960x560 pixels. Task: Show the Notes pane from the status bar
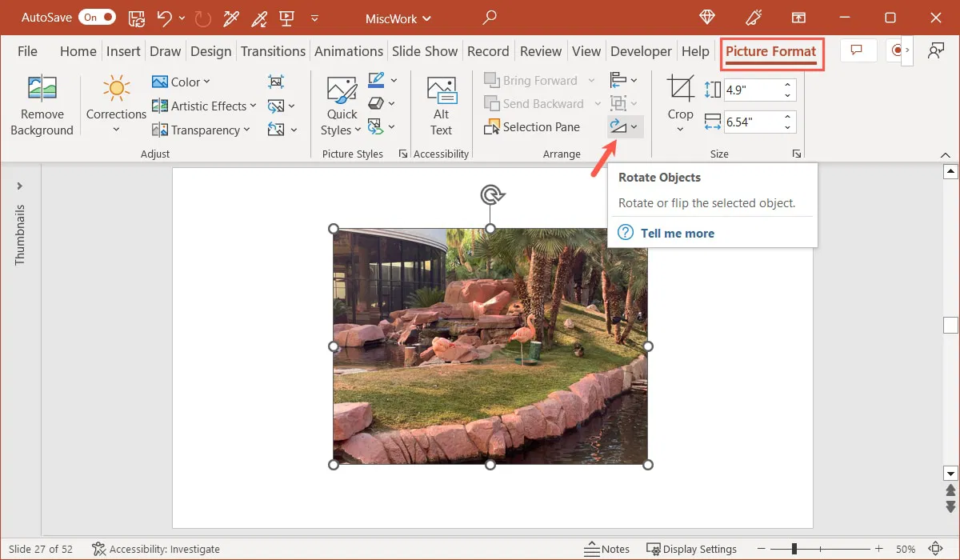[606, 549]
